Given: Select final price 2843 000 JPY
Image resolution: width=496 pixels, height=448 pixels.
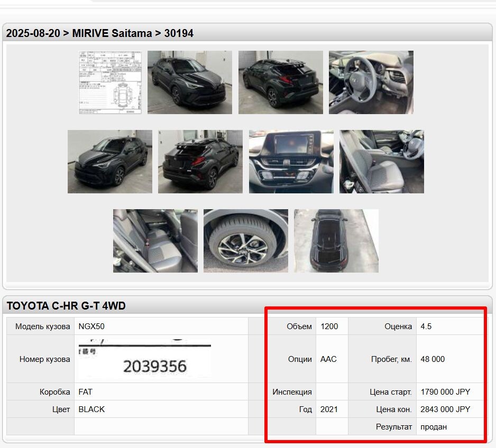Looking at the screenshot, I should click(445, 409).
